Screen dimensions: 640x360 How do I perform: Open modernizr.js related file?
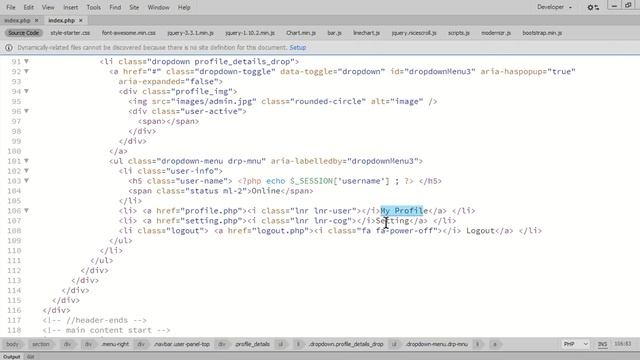click(496, 33)
